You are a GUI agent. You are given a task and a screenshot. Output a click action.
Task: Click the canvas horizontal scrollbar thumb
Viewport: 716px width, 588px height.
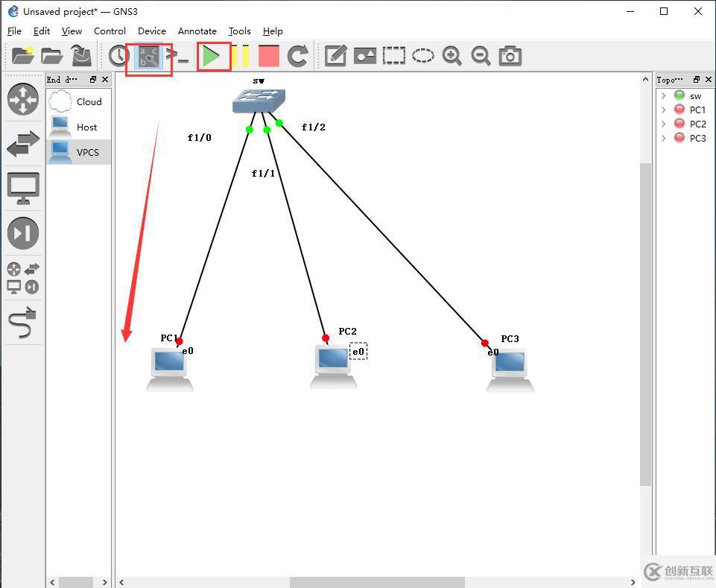(377, 582)
